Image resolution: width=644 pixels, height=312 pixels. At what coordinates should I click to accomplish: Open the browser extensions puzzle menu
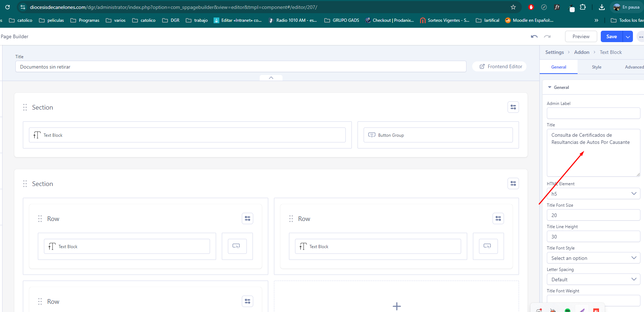(583, 7)
